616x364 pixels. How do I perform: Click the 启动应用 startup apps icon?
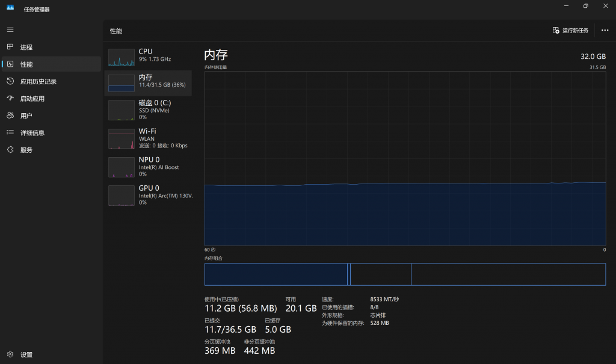10,99
